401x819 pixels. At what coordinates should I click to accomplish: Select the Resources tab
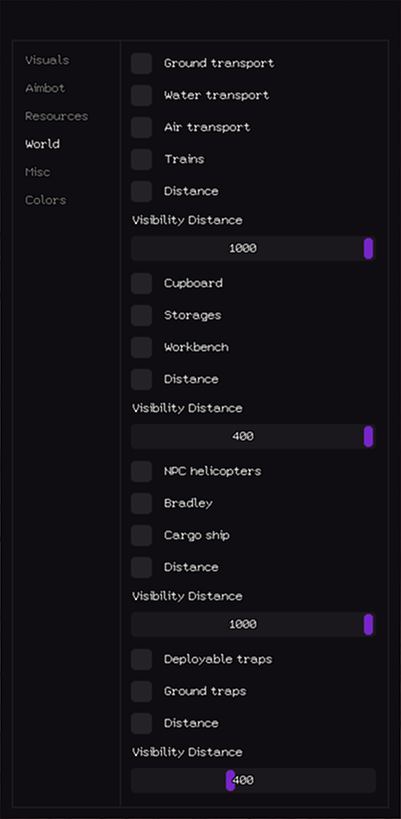56,116
